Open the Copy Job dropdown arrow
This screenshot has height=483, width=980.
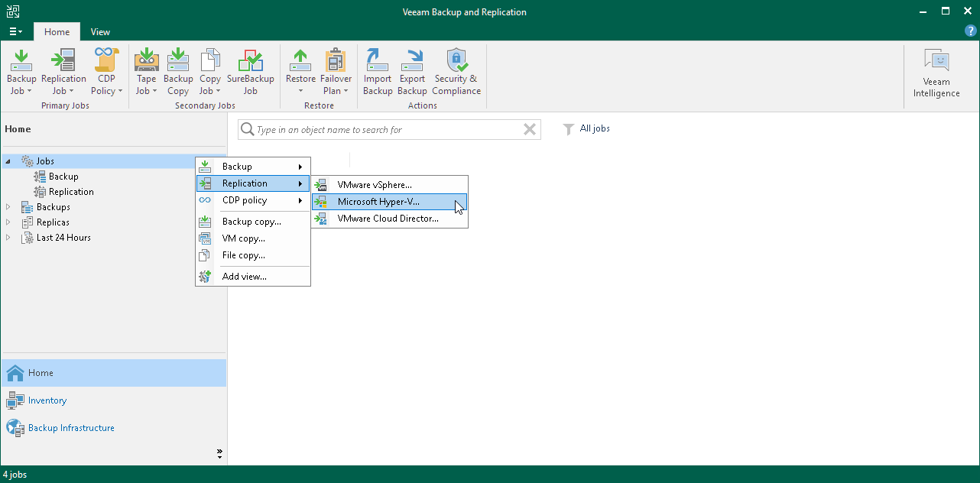219,91
